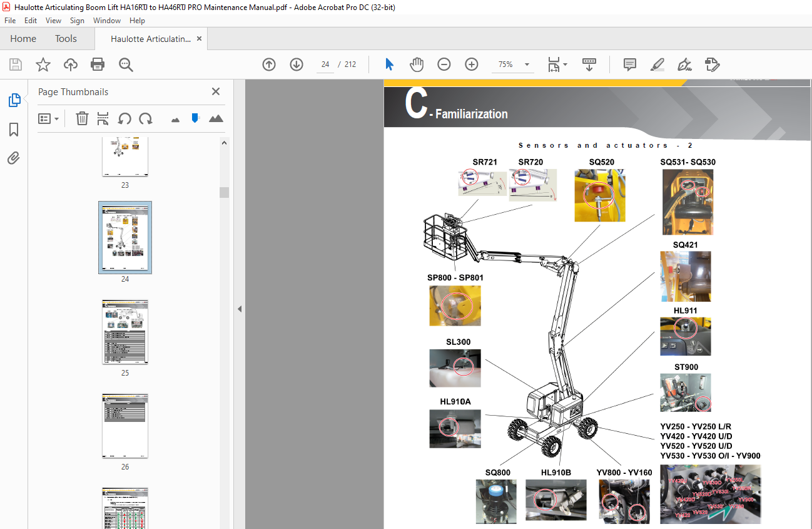Zoom in with the plus icon
Viewport: 812px width, 529px height.
[x=472, y=64]
